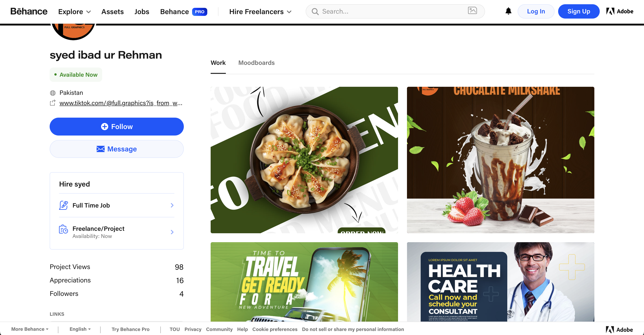
Task: Open the Jobs menu item
Action: [x=142, y=11]
